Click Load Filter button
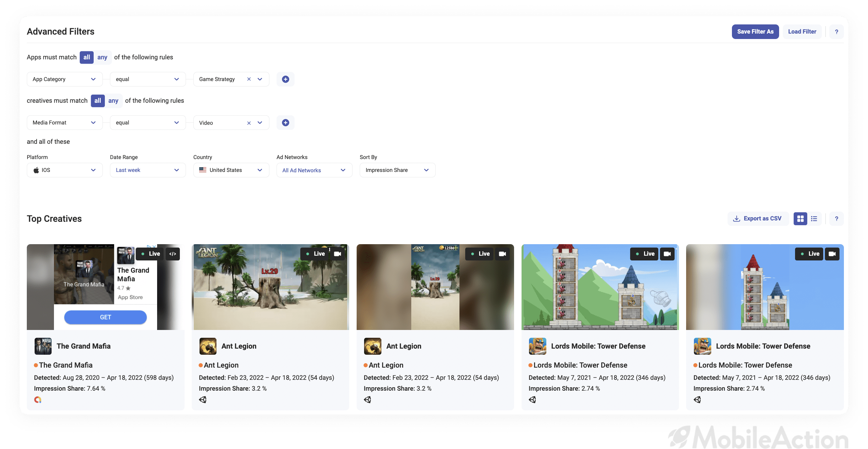This screenshot has width=868, height=449. click(802, 32)
